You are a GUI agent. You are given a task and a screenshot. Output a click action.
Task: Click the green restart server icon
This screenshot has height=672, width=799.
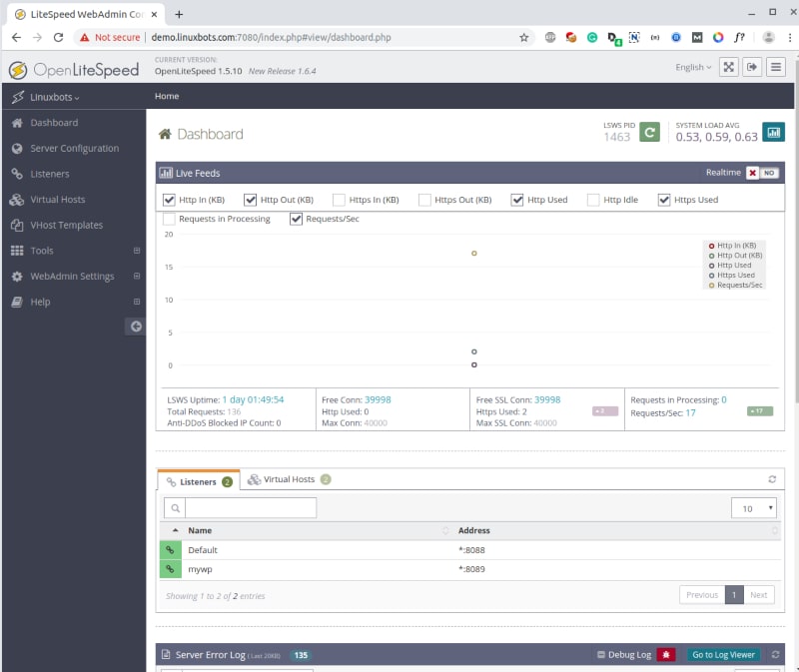(649, 132)
